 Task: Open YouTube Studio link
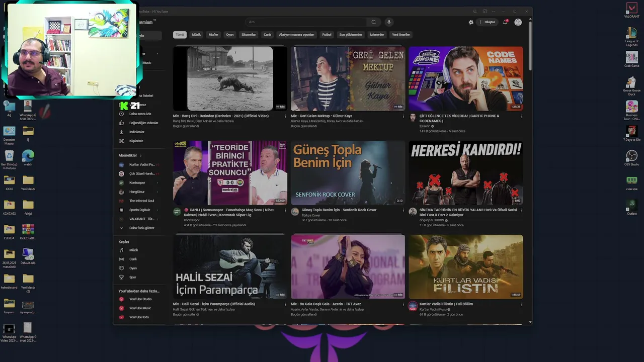tap(139, 299)
